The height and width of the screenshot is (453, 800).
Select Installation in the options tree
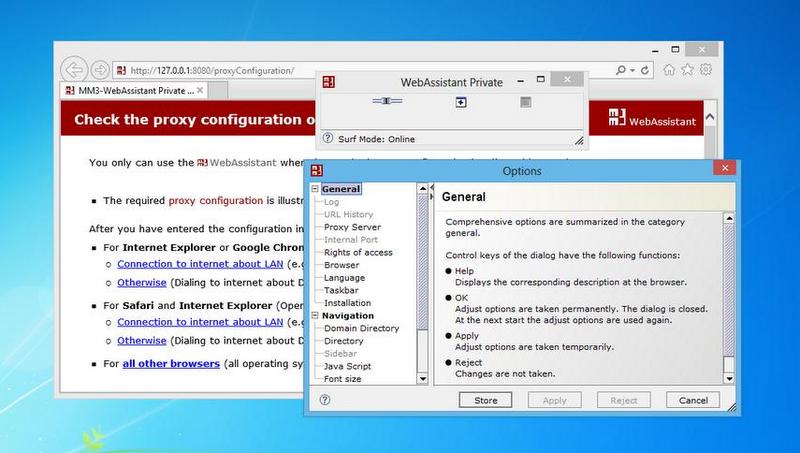point(347,303)
